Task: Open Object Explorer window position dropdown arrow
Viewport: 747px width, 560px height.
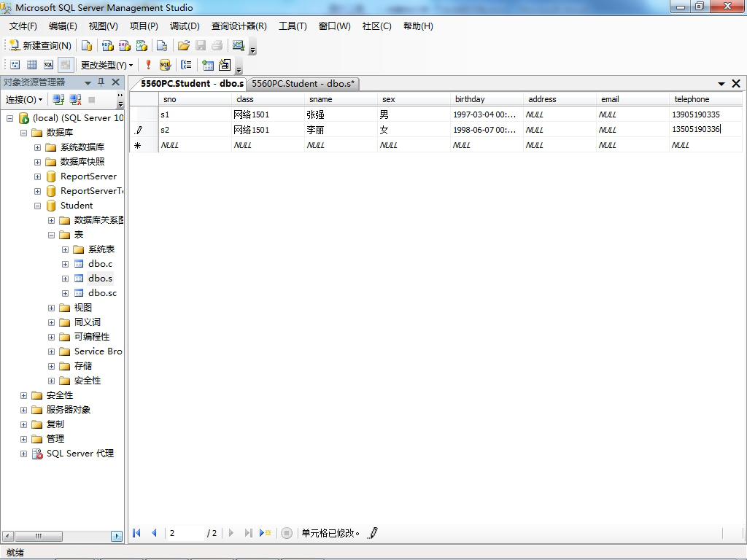Action: tap(88, 83)
